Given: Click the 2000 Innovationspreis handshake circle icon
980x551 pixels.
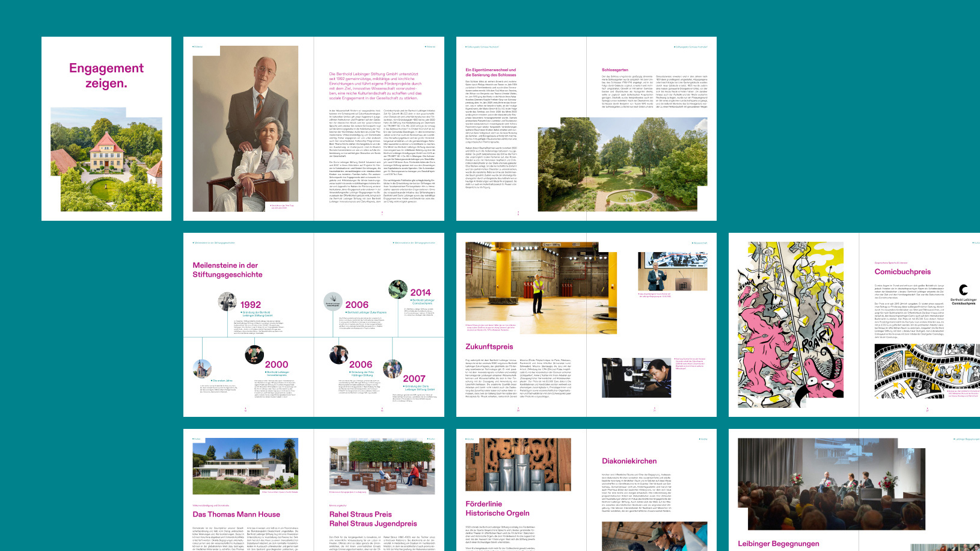Looking at the screenshot, I should point(253,356).
